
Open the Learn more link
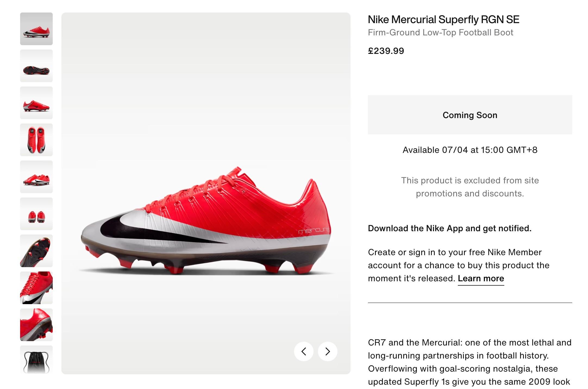click(x=481, y=278)
